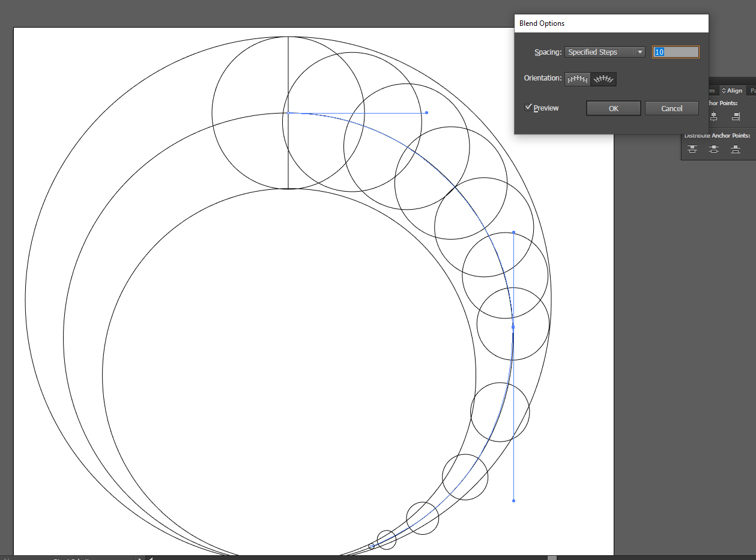Uncheck the Preview checkbox in Blend Options
Screen dimensions: 756x560
click(529, 108)
